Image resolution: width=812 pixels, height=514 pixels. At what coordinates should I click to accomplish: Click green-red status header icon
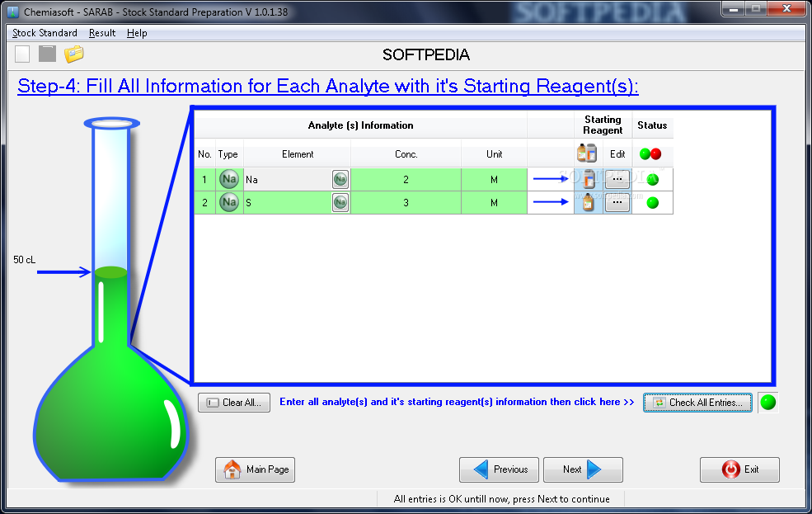click(x=650, y=154)
